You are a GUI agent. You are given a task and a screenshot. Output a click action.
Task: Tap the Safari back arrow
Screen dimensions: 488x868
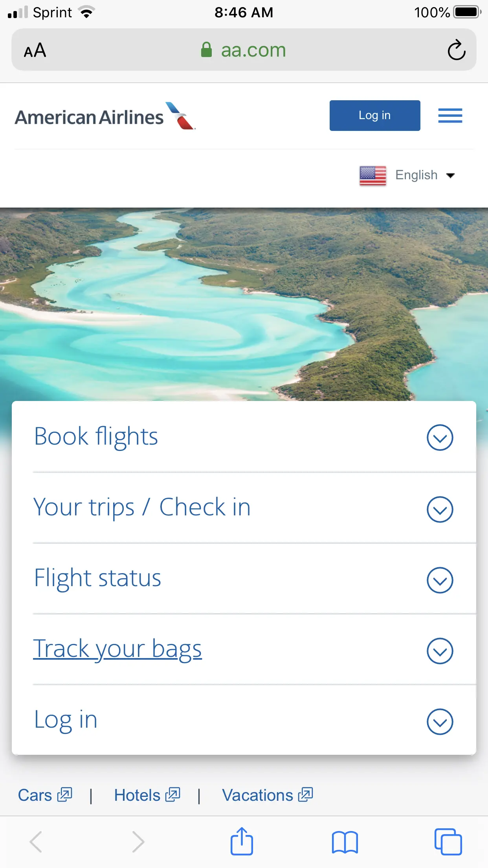36,842
